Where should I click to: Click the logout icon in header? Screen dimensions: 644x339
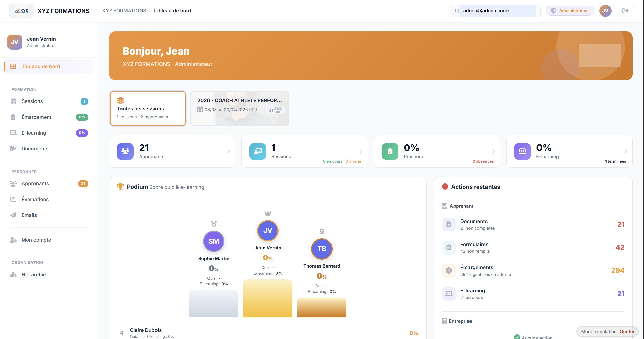click(x=625, y=11)
